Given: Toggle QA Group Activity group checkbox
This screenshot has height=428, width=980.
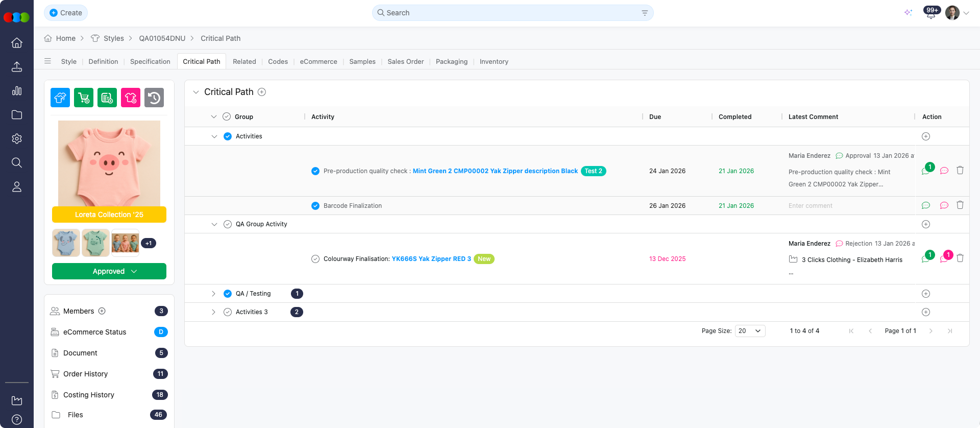Looking at the screenshot, I should tap(228, 224).
